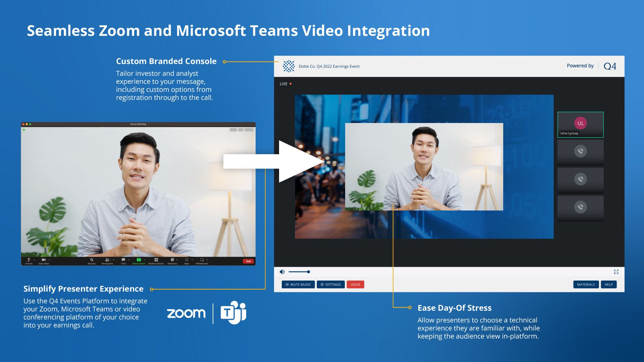Open the HELP button
This screenshot has width=644, height=362.
tap(608, 285)
